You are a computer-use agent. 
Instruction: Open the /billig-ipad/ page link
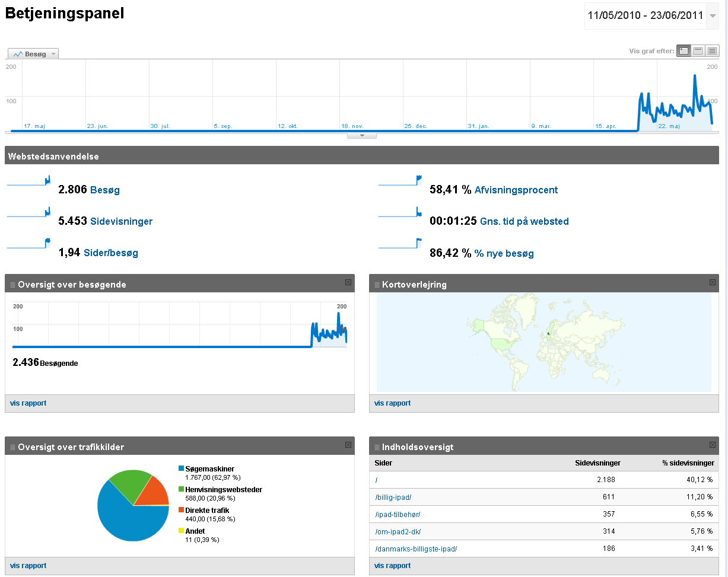point(393,497)
